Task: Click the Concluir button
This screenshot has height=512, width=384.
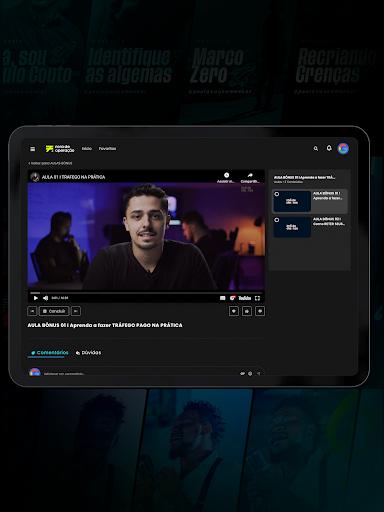Action: 54,311
